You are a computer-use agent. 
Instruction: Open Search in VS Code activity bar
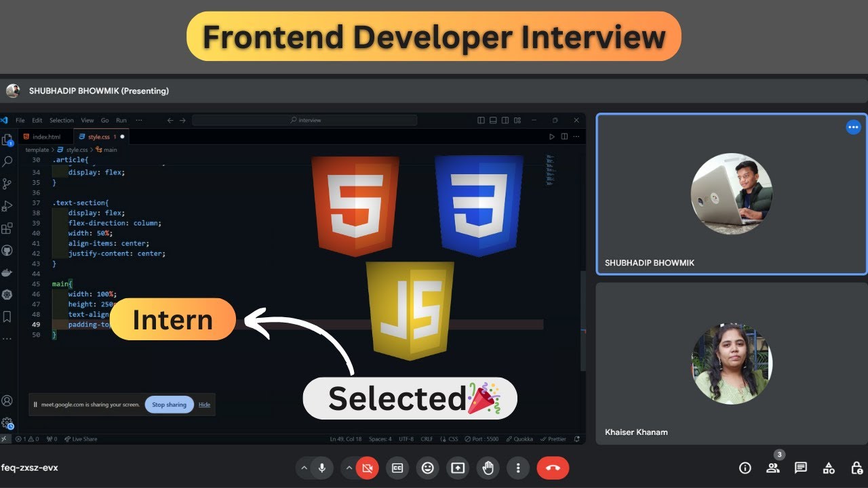(x=7, y=162)
